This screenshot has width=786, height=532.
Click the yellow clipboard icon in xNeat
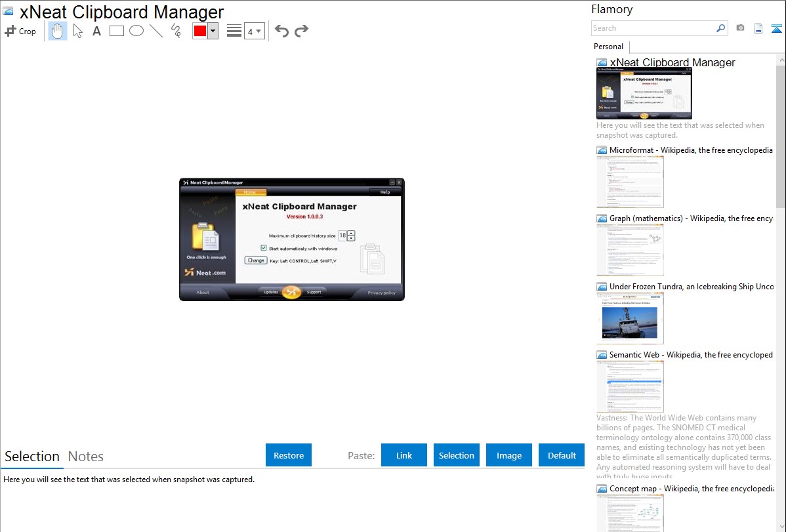click(x=205, y=236)
